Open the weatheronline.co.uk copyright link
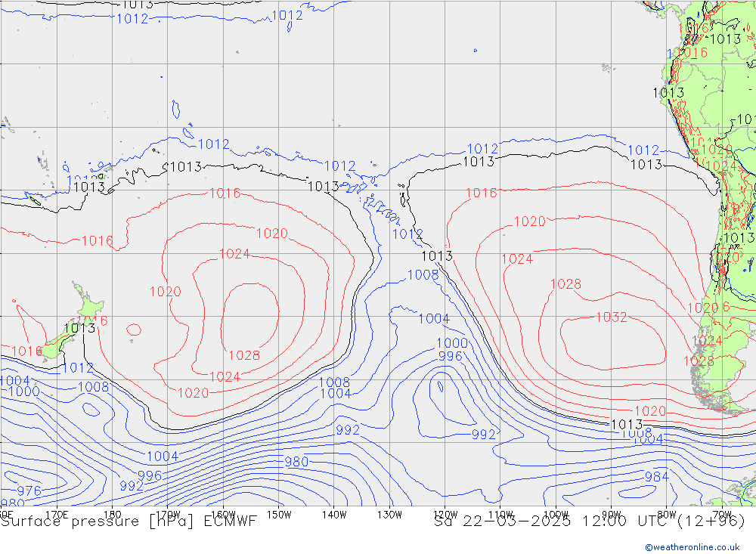Viewport: 756px width, 554px height. pos(692,547)
